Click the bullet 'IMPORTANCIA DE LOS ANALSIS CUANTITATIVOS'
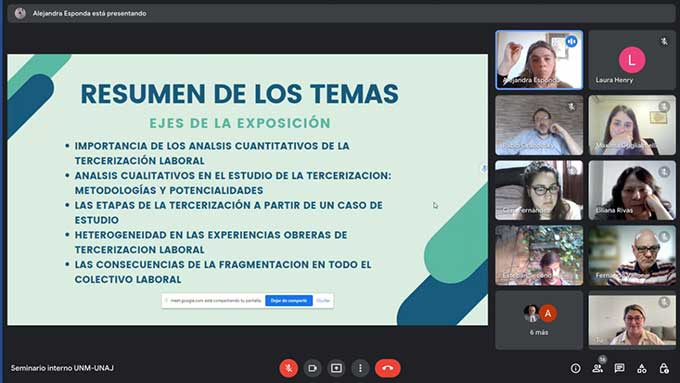Screen dimensions: 680x383 click(212, 153)
